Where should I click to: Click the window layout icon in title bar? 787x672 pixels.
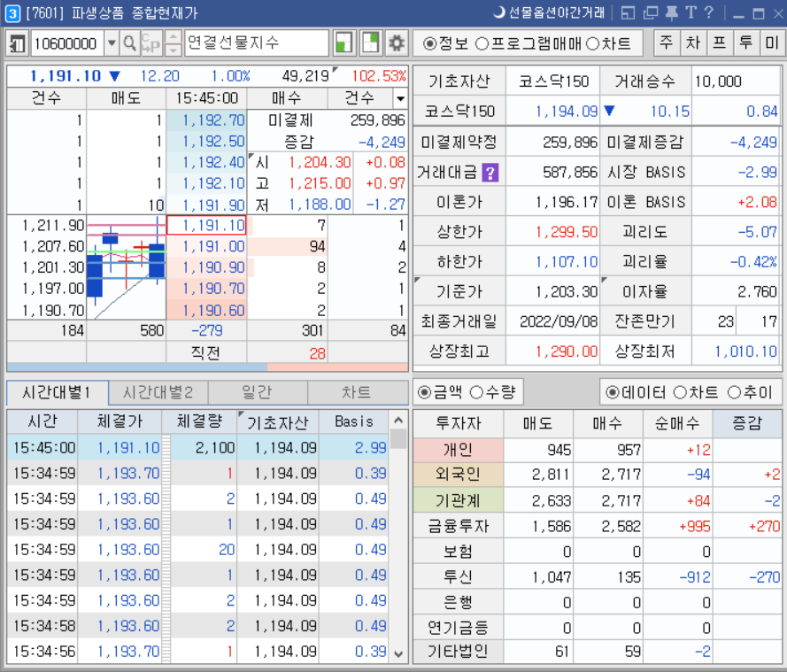pos(628,13)
